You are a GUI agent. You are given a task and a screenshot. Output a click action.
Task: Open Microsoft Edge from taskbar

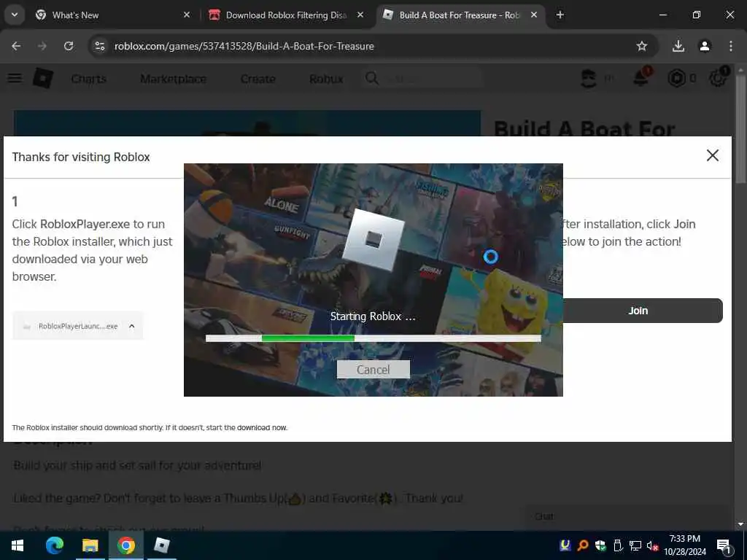click(x=54, y=545)
